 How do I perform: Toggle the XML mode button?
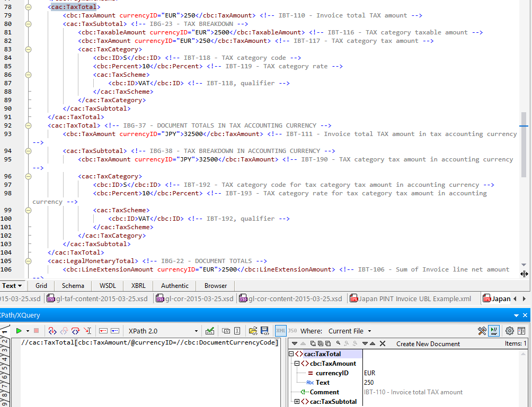[x=281, y=330]
